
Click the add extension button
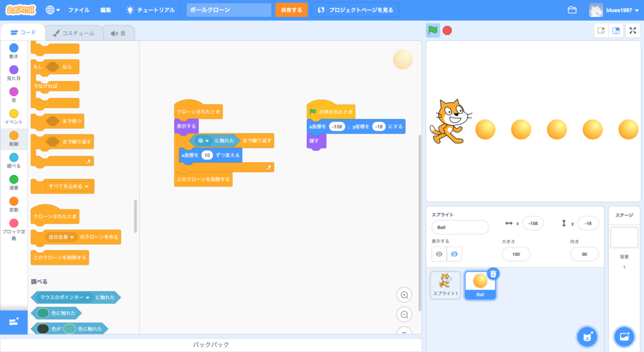(14, 322)
